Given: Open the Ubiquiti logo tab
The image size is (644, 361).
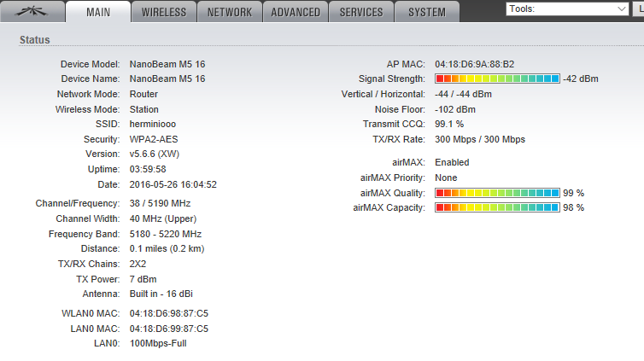Looking at the screenshot, I should [x=32, y=11].
